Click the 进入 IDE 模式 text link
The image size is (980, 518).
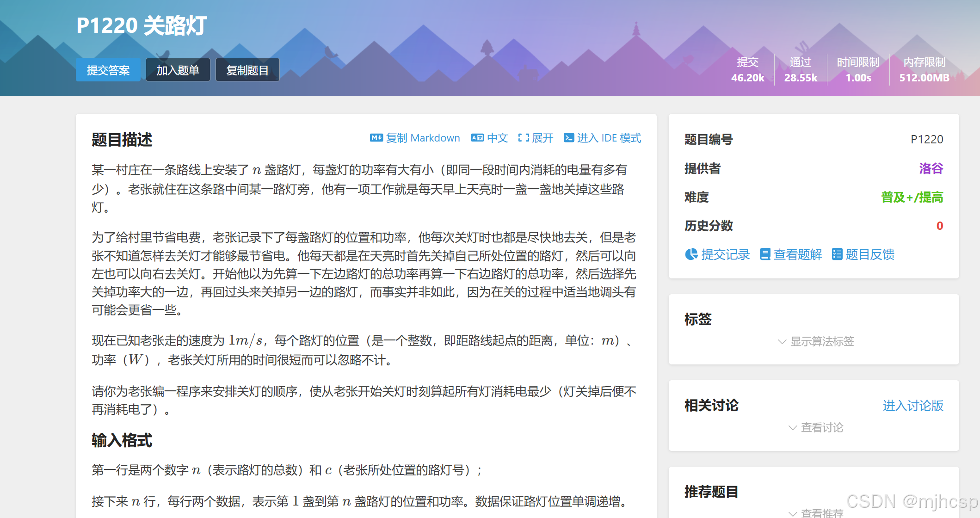609,138
